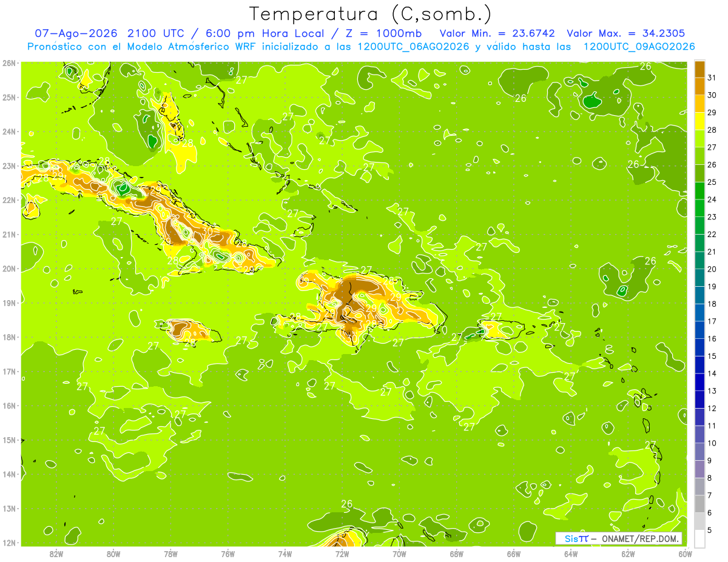
Task: Click the dark brown top swatch above 31
Action: pyautogui.click(x=699, y=69)
